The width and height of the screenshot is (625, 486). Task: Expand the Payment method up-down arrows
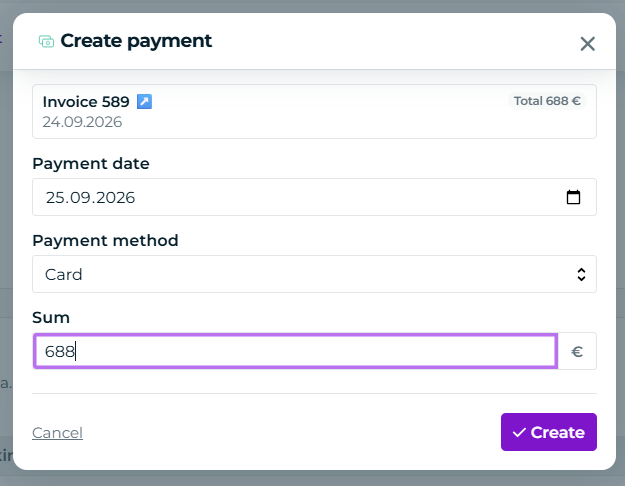click(x=581, y=274)
